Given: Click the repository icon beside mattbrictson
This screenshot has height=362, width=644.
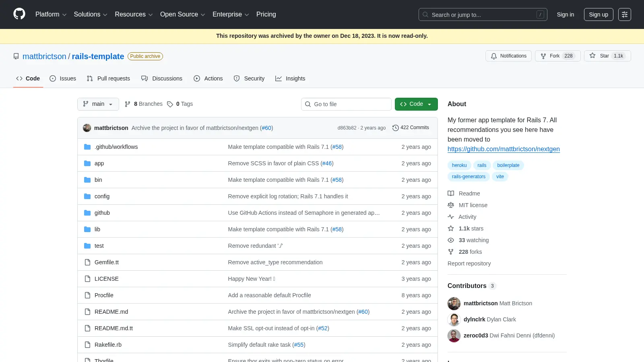Looking at the screenshot, I should (16, 56).
